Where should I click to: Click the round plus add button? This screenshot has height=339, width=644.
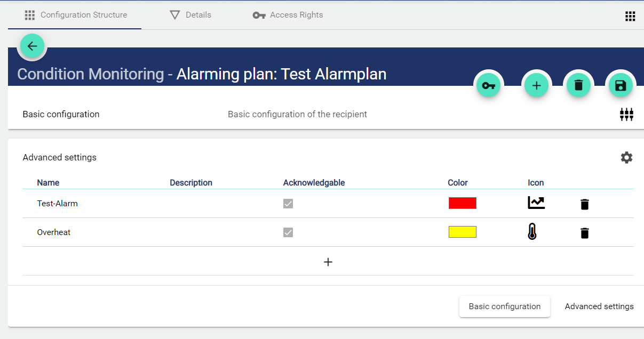(x=536, y=85)
